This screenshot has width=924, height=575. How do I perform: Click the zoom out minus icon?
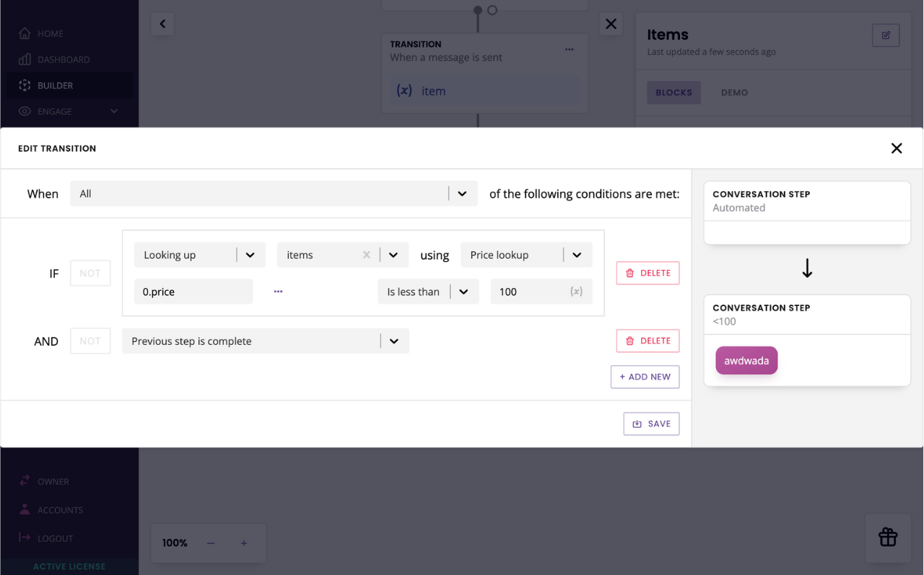pyautogui.click(x=211, y=543)
